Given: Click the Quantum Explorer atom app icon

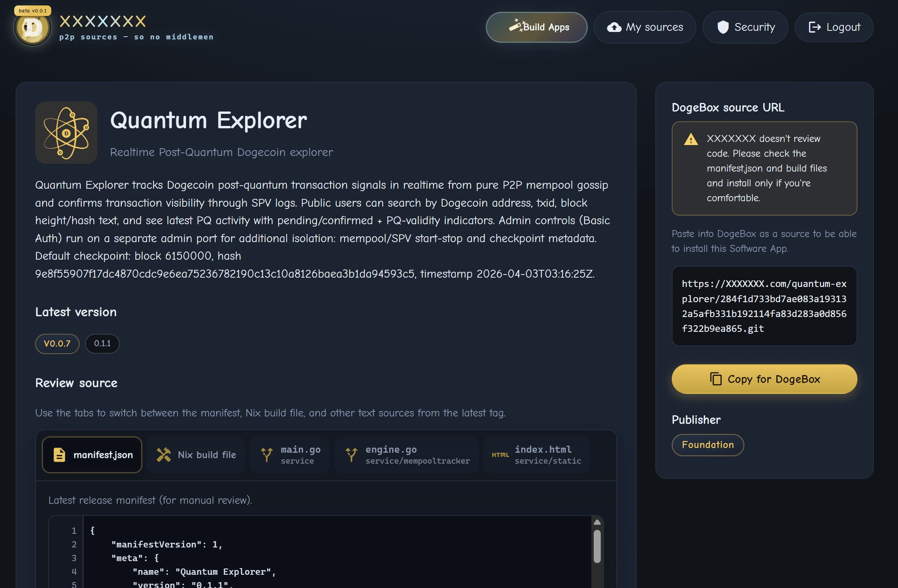Looking at the screenshot, I should [x=66, y=133].
